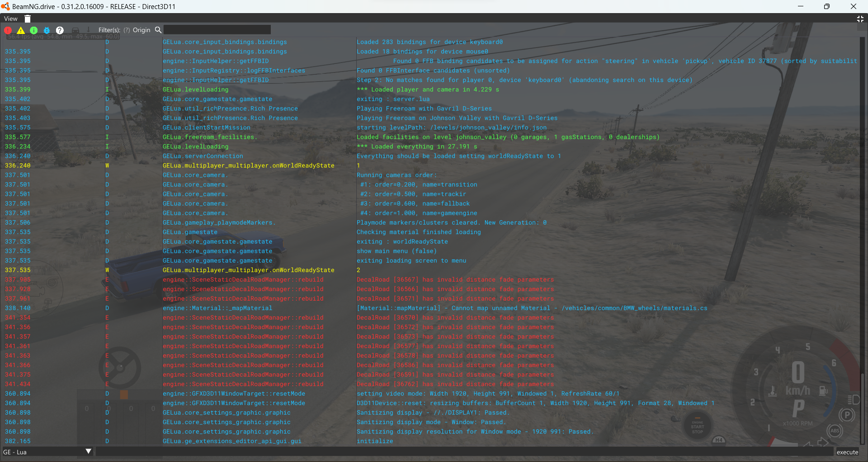868x462 pixels.
Task: Toggle the red error log filter
Action: point(8,30)
